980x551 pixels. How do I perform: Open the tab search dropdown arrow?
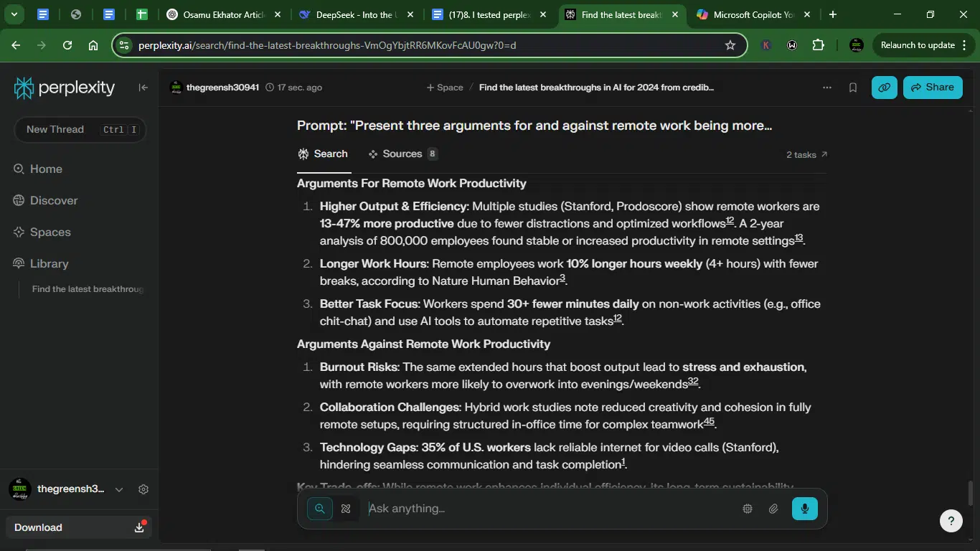click(x=14, y=14)
